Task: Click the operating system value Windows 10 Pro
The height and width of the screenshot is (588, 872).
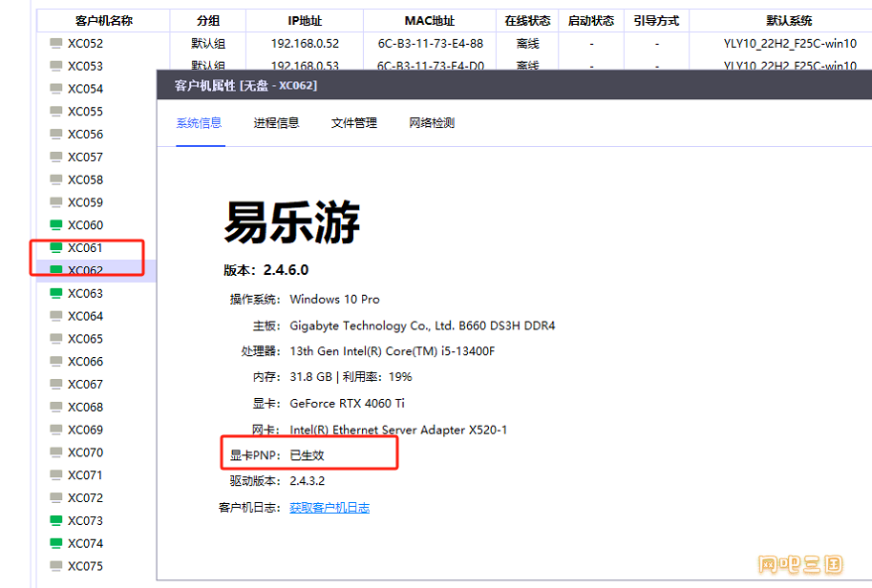Action: point(335,299)
